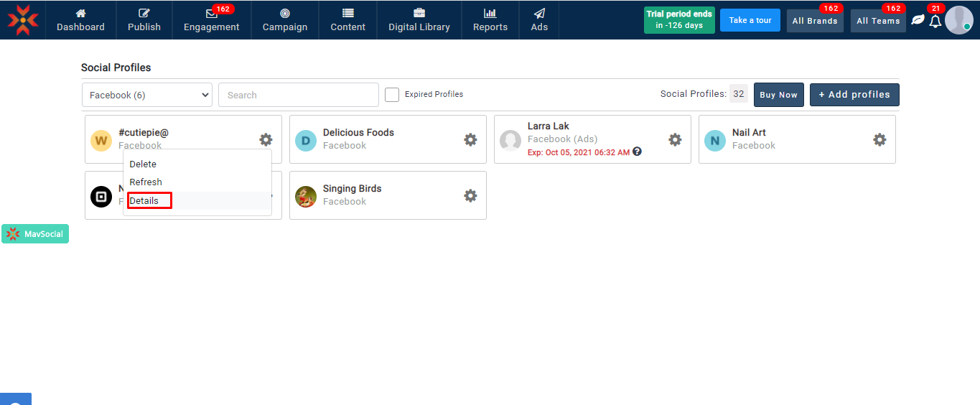Click the expiry help question mark icon
The image size is (980, 405).
(637, 152)
